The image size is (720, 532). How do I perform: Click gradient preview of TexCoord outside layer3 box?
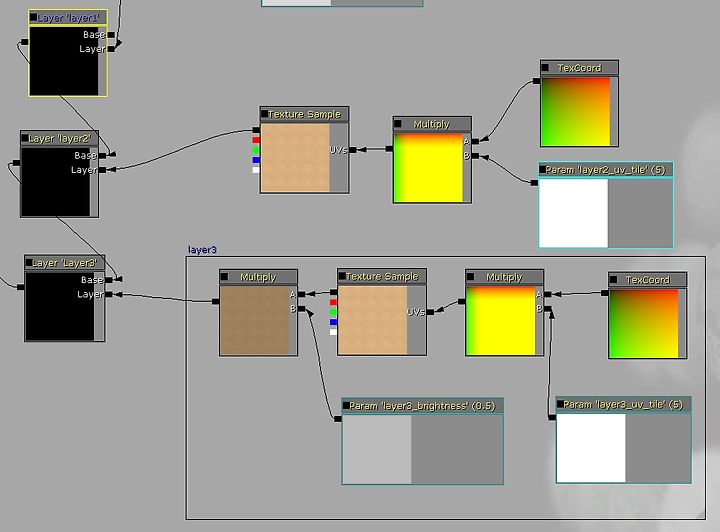tap(576, 112)
